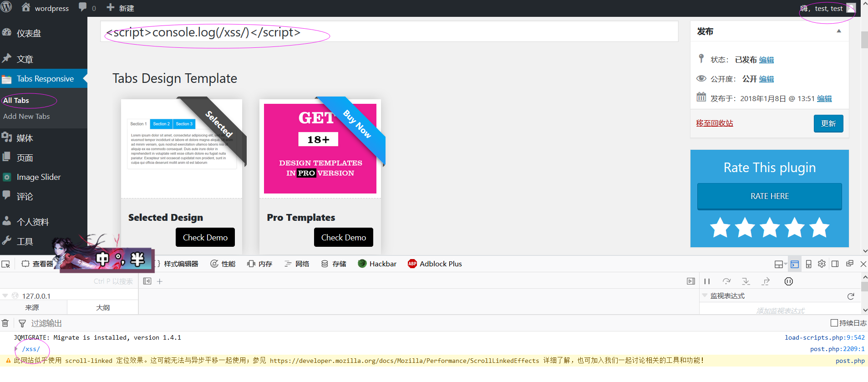Image resolution: width=868 pixels, height=382 pixels.
Task: Open the wordpress site home icon
Action: click(26, 7)
